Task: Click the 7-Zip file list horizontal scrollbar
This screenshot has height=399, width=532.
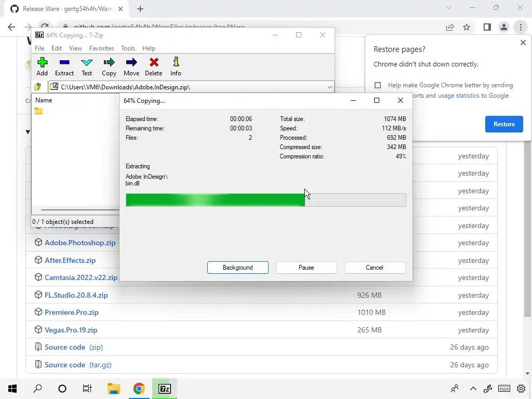Action: (79, 210)
